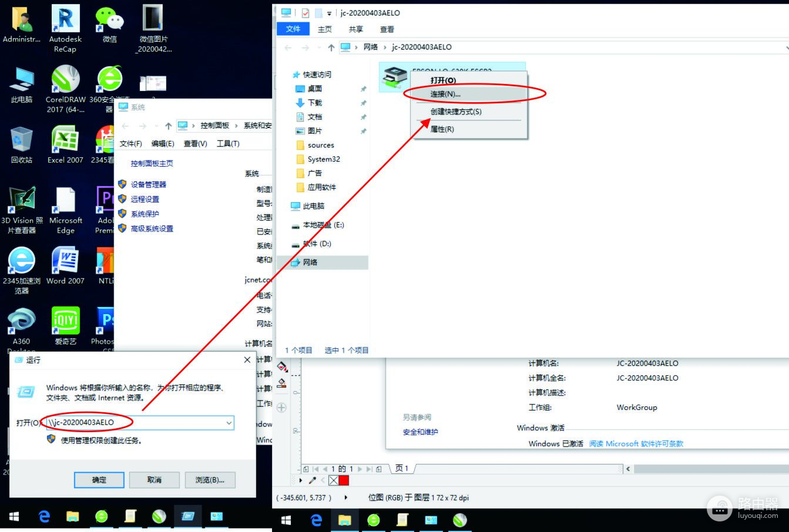Select the 此电脑 desktop icon
This screenshot has height=532, width=789.
(x=22, y=85)
